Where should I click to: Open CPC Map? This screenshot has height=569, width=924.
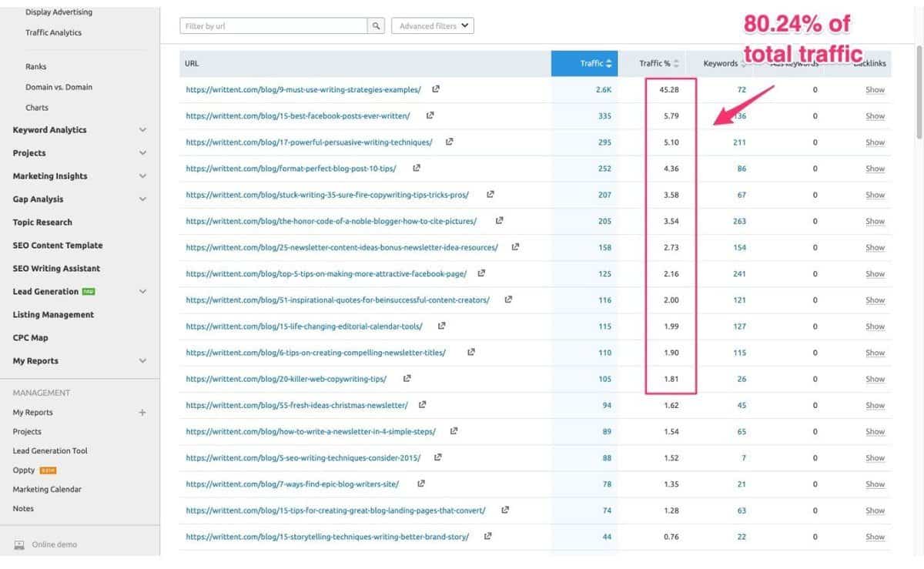click(x=31, y=338)
